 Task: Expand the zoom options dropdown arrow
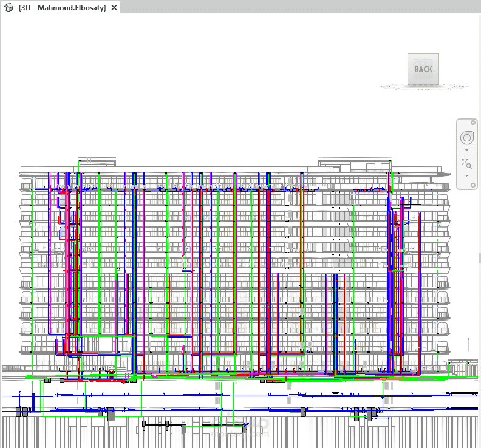pyautogui.click(x=466, y=175)
